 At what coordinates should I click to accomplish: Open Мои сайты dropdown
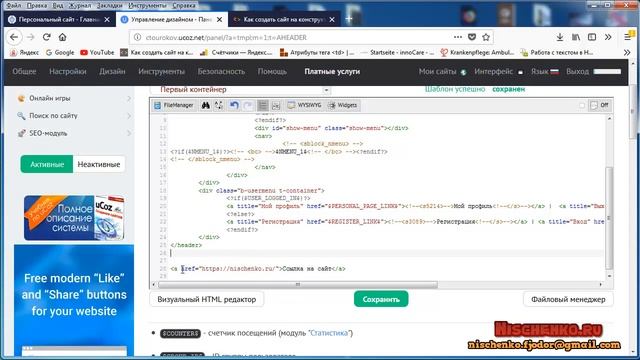pos(442,71)
